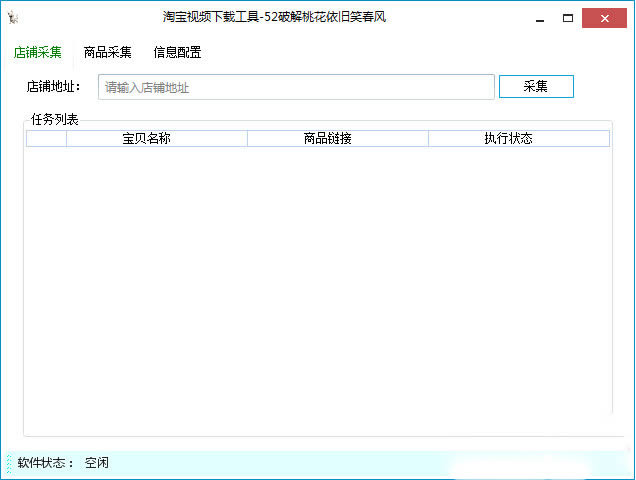
Task: Click the status bar grip handle
Action: click(x=9, y=464)
